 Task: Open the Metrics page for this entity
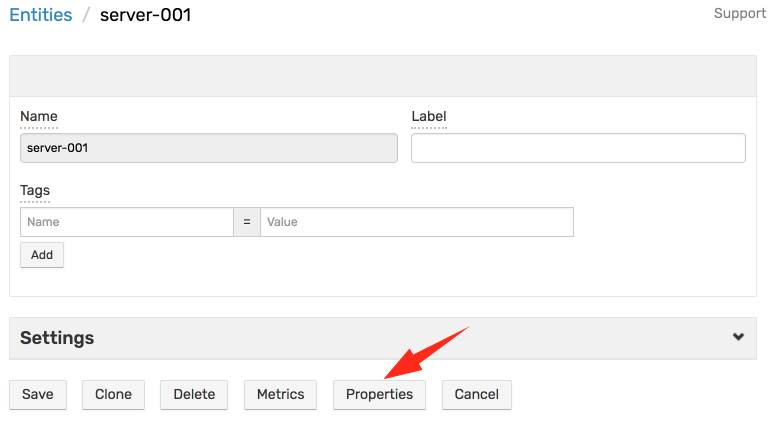pos(280,394)
